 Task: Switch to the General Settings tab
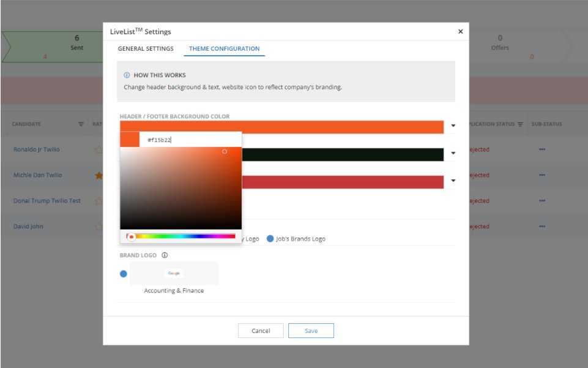point(146,48)
